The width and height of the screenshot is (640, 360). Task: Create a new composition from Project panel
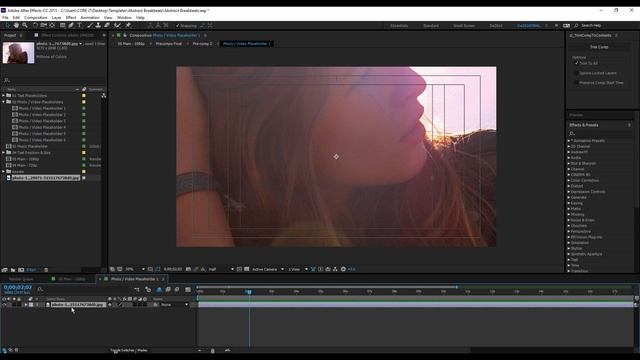tap(21, 270)
